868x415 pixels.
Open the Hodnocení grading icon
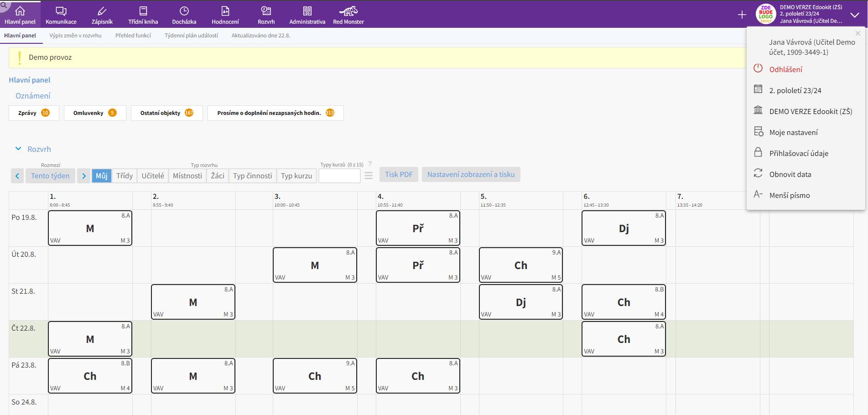pos(225,11)
